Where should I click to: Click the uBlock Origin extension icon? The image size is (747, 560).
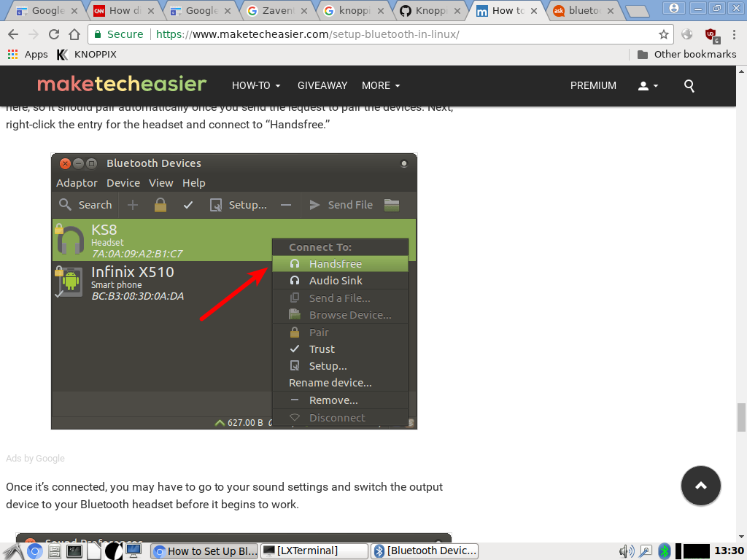pos(711,34)
